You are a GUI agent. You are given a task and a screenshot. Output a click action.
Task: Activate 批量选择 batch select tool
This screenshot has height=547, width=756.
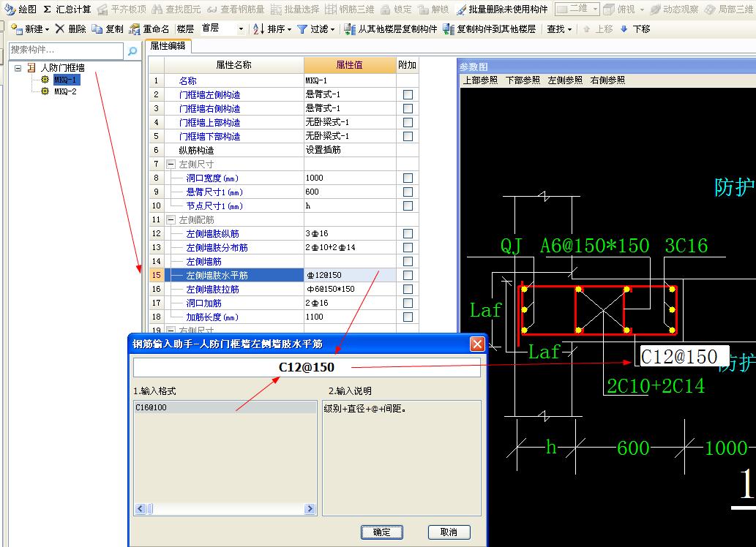295,10
